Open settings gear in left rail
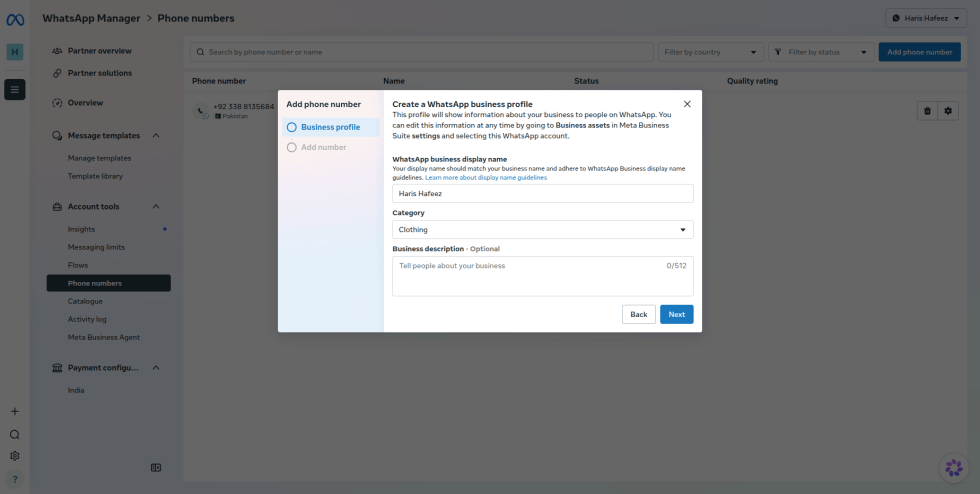 [15, 456]
